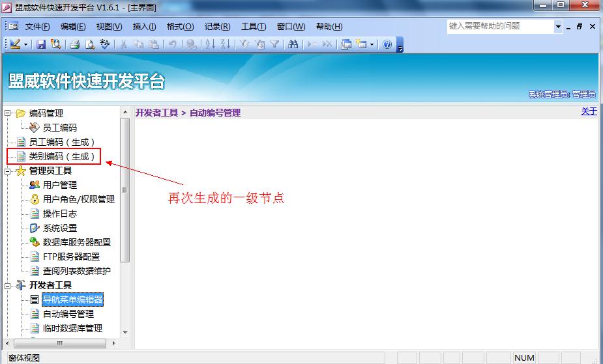Viewport: 603px width, 364px height.
Task: Click the Access form icon in menu bar
Action: click(x=14, y=27)
